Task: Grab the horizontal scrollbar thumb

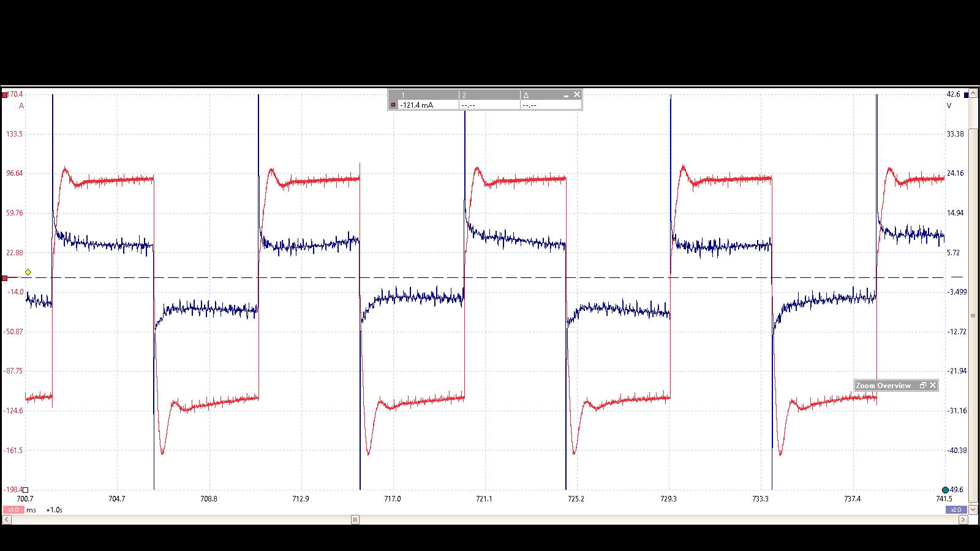Action: tap(355, 520)
